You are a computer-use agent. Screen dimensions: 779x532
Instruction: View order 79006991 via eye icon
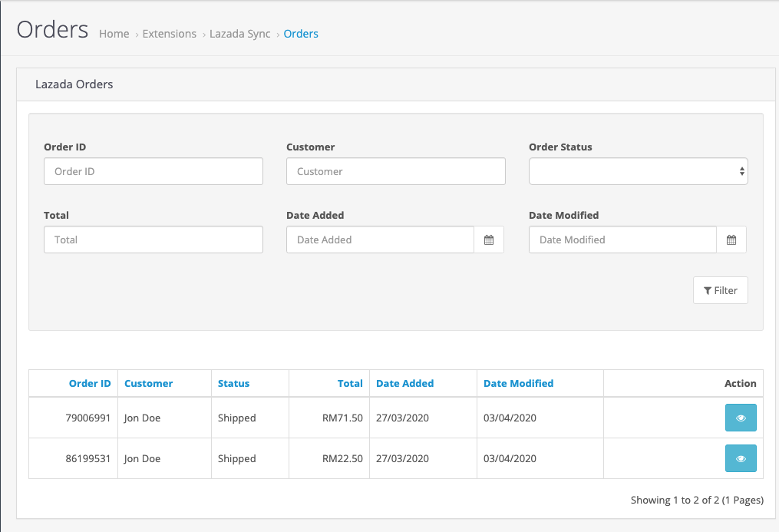point(741,418)
